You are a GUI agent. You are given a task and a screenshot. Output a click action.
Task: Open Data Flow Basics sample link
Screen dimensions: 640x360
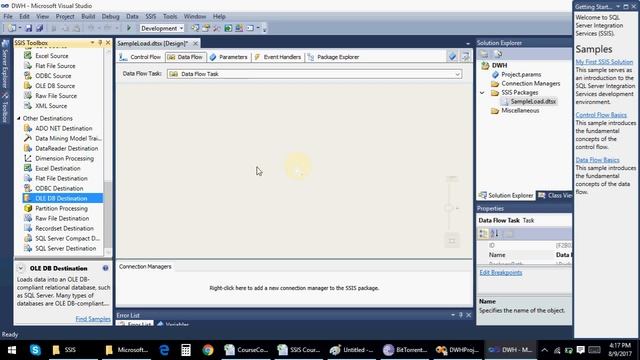pyautogui.click(x=597, y=160)
